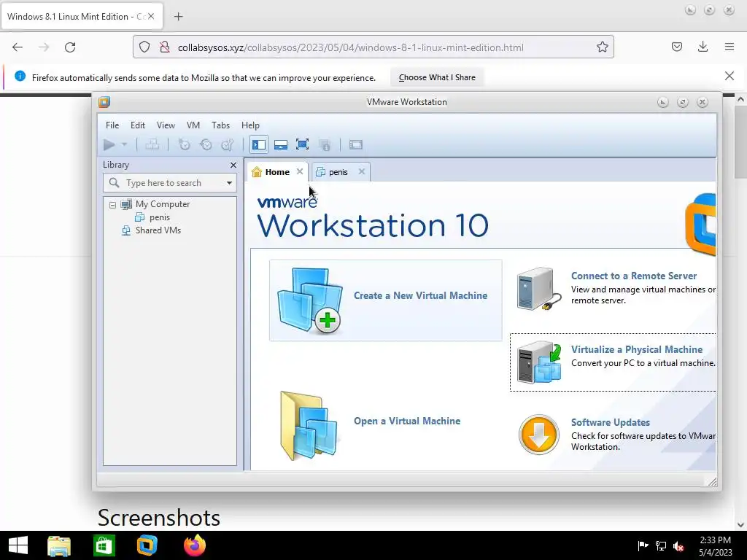Click the Virtualize Physical Machine computer icon
This screenshot has width=747, height=560.
click(539, 362)
